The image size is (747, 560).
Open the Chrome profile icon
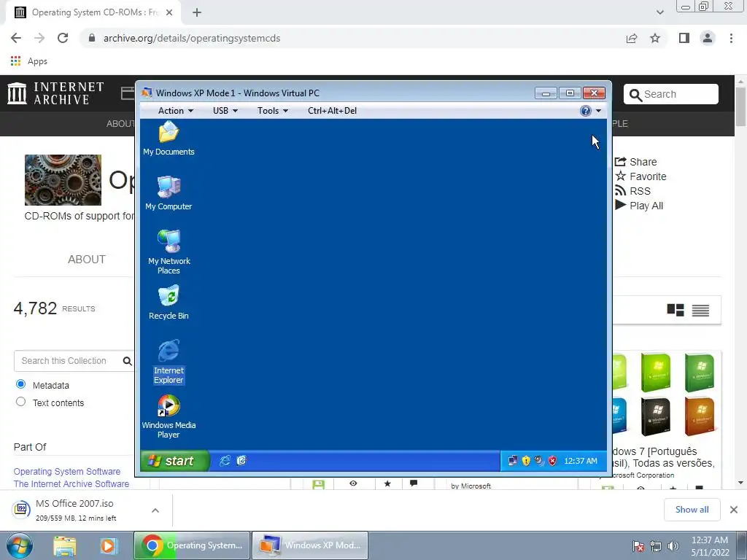click(x=708, y=38)
